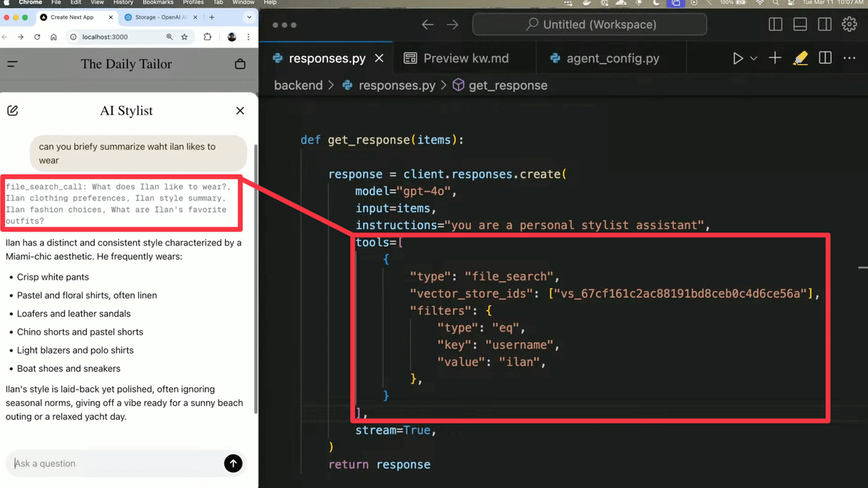Open the Bookmarks menu in the menu bar
Viewport: 868px width, 488px height.
pos(156,3)
